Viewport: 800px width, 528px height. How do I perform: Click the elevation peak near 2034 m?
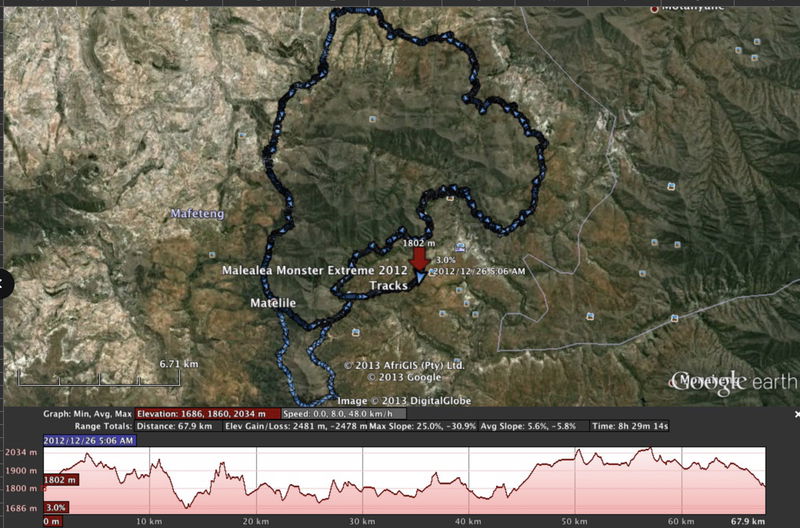[x=652, y=452]
